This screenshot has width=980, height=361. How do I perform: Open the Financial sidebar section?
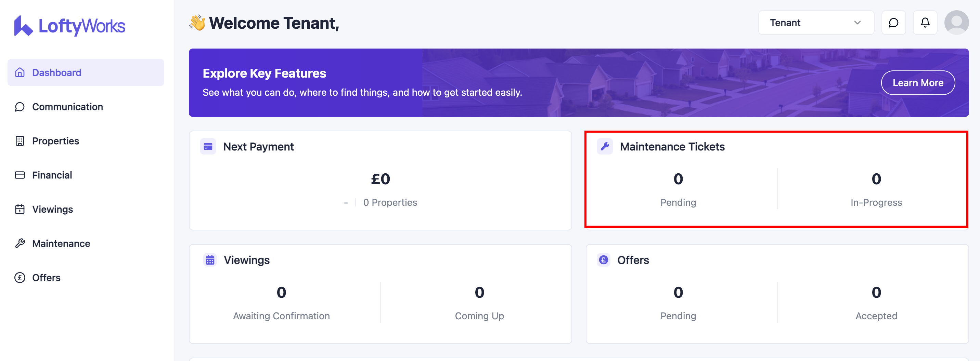pos(52,175)
